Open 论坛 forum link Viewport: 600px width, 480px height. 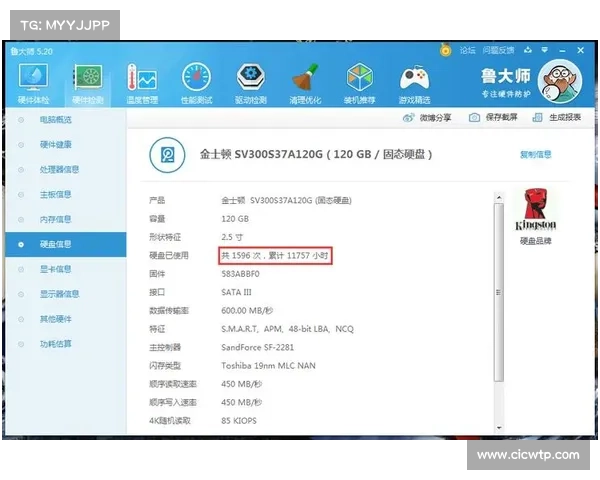click(x=467, y=50)
